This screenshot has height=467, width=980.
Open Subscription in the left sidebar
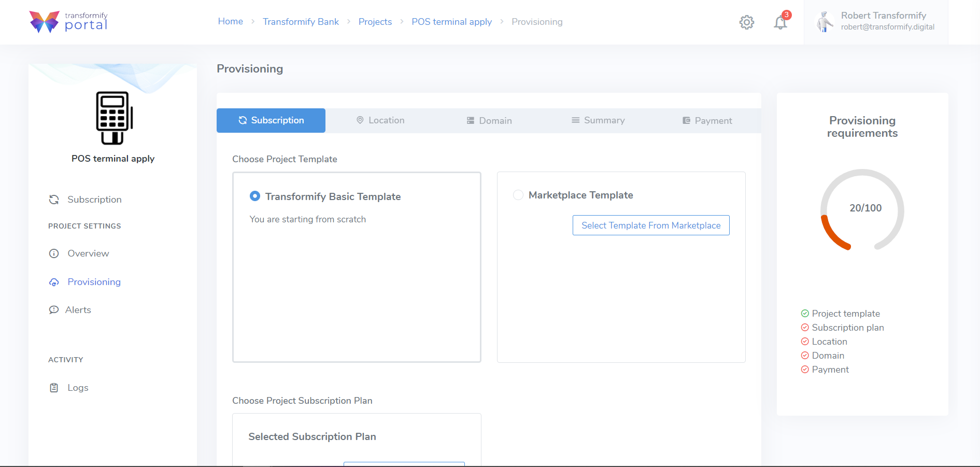[94, 200]
